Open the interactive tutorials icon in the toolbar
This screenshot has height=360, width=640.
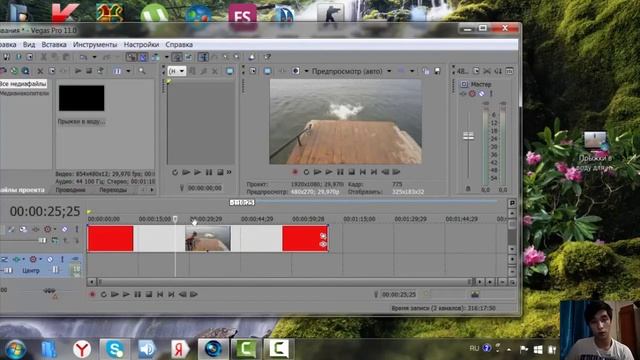pyautogui.click(x=252, y=57)
